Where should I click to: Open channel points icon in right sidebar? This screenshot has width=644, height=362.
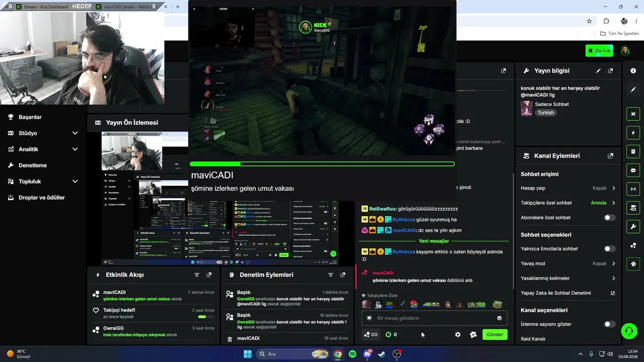coord(633,245)
